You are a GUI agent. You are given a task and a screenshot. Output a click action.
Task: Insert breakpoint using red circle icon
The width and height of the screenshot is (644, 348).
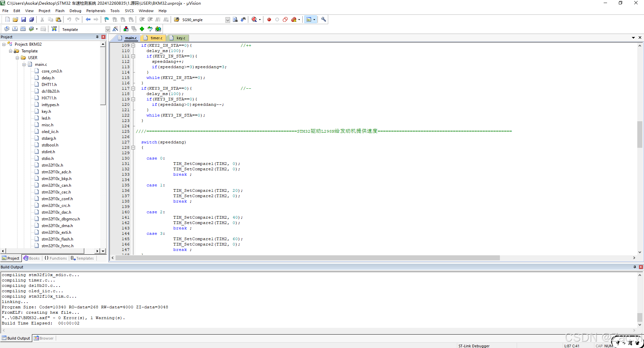[x=269, y=19]
